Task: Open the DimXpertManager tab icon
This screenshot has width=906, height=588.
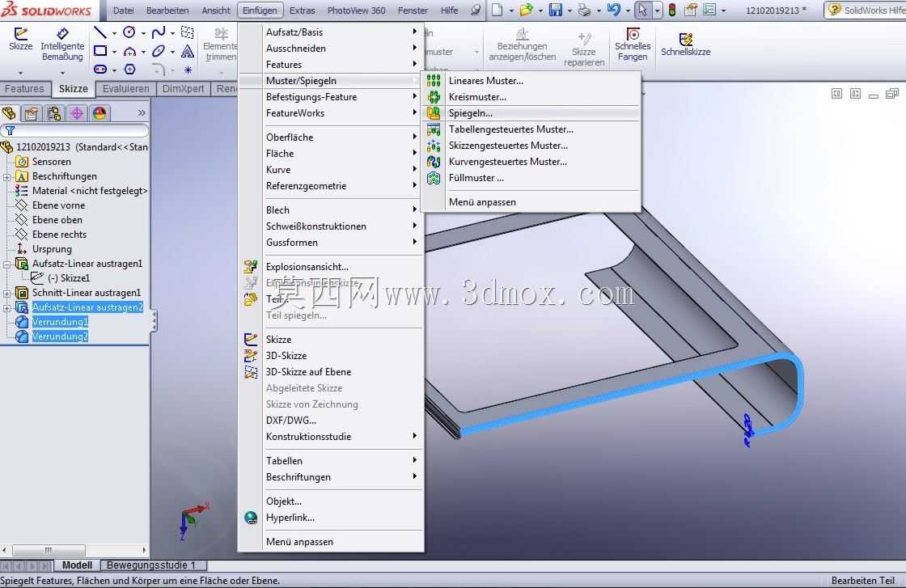Action: tap(76, 113)
